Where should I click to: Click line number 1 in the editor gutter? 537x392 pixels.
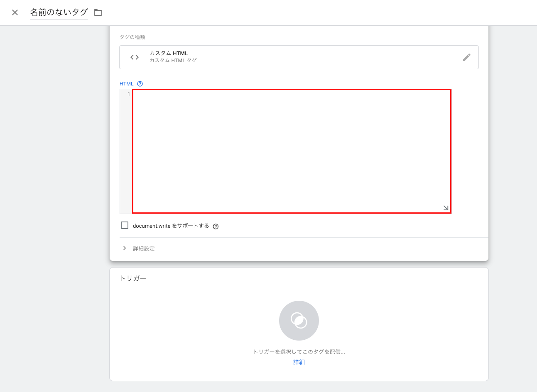[x=128, y=95]
